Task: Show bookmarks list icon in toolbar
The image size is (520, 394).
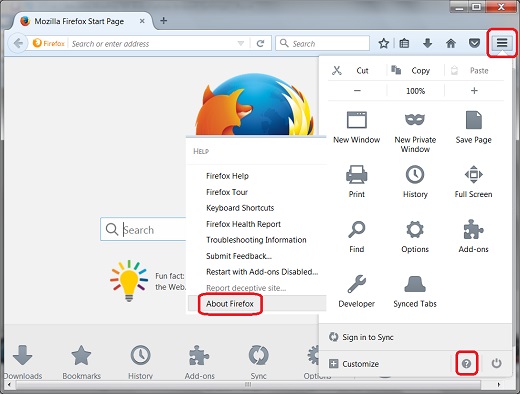Action: 404,43
